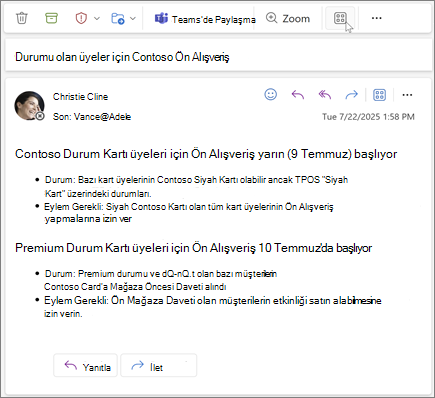
Task: Expand the Report shield dropdown arrow
Action: pos(97,18)
